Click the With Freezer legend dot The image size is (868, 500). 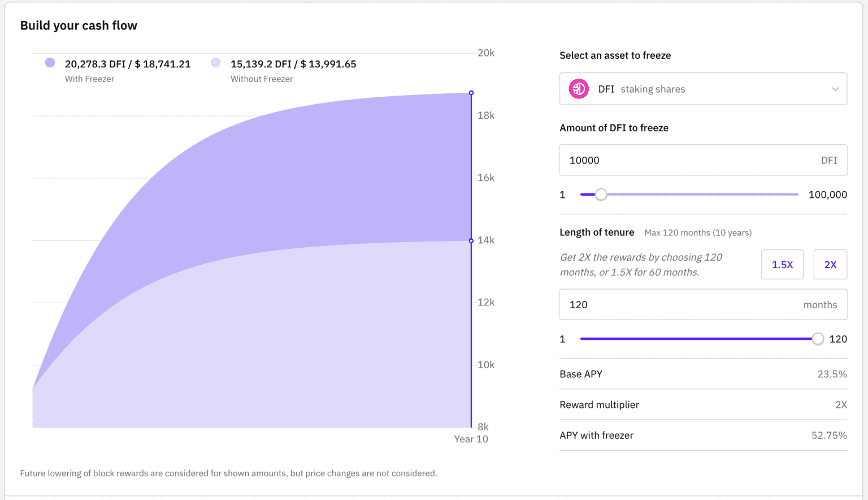tap(50, 63)
